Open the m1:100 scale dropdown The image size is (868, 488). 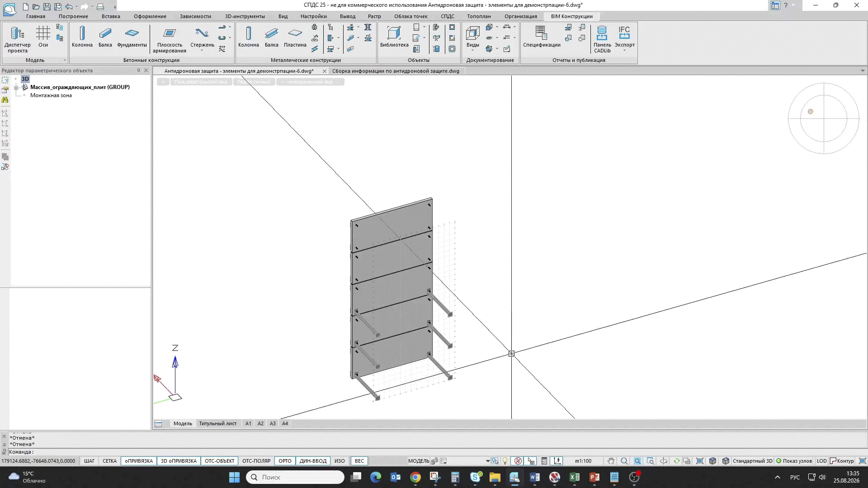(583, 461)
